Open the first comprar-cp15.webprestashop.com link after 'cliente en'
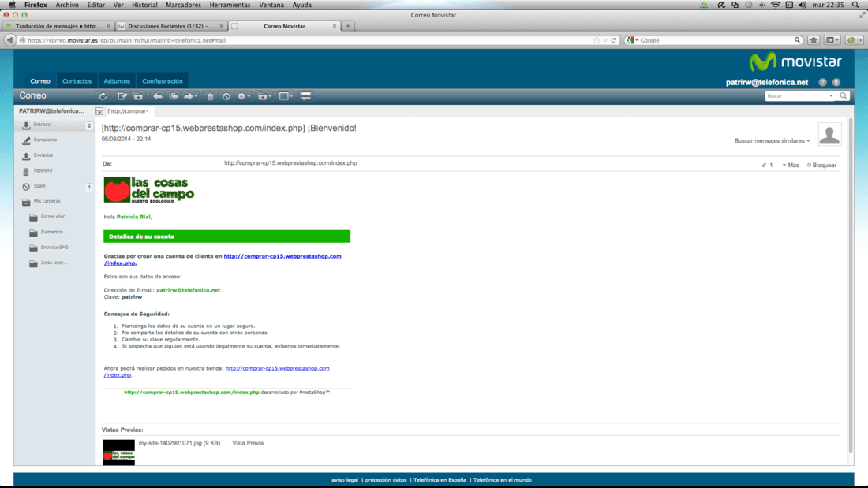 [x=282, y=256]
